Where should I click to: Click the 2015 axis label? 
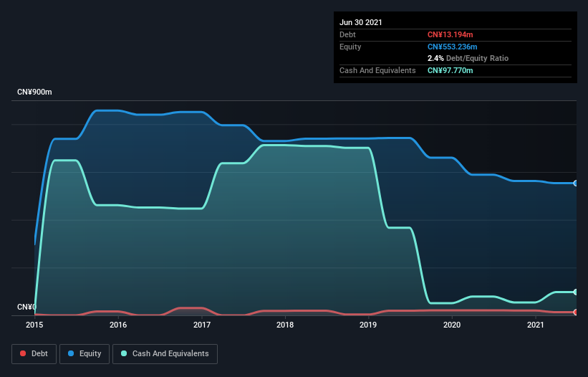pos(34,325)
